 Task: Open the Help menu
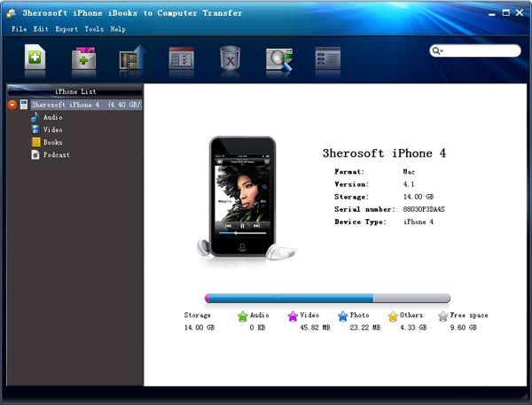pyautogui.click(x=118, y=29)
